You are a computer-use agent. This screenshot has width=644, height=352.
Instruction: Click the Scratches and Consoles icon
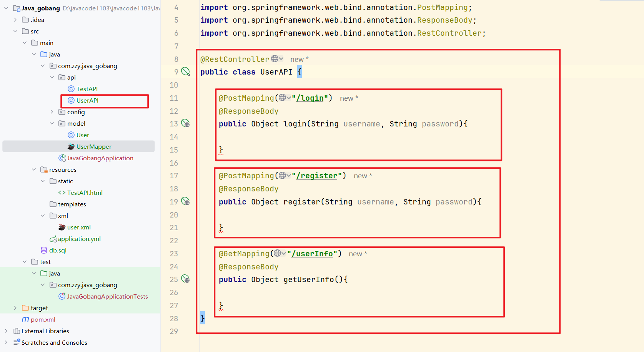[x=17, y=342]
